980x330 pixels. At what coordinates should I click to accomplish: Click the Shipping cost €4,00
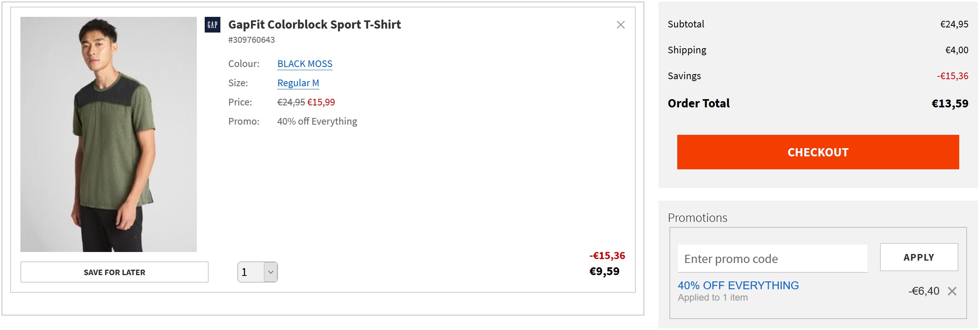point(956,50)
